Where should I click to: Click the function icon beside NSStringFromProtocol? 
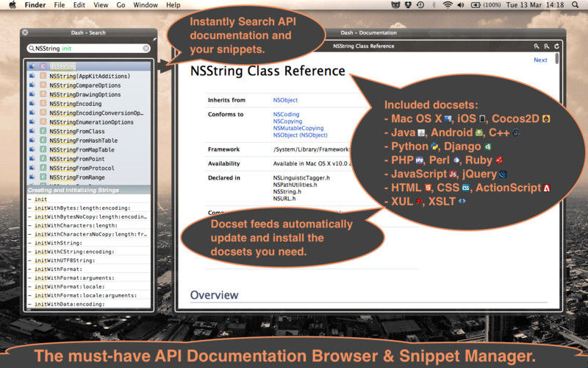(x=43, y=168)
